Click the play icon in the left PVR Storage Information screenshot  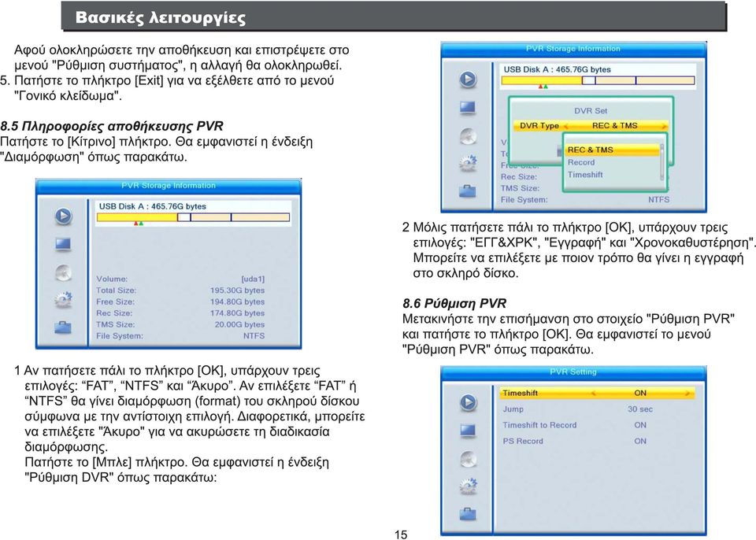[63, 216]
